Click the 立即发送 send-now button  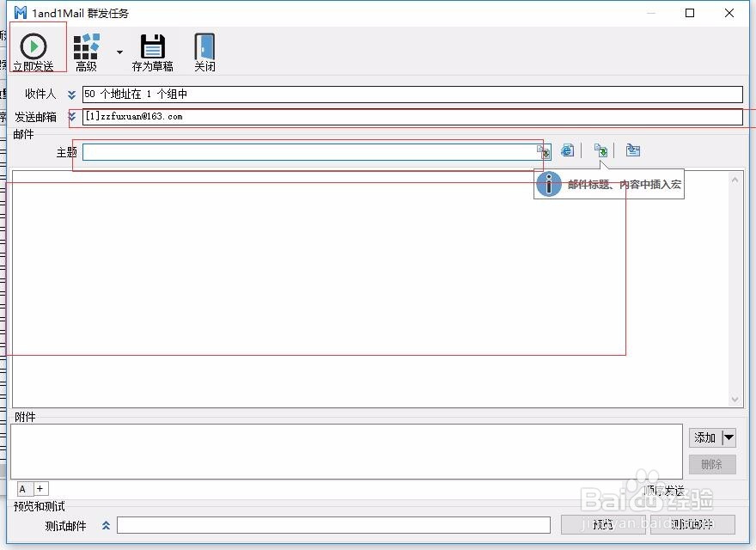(34, 52)
